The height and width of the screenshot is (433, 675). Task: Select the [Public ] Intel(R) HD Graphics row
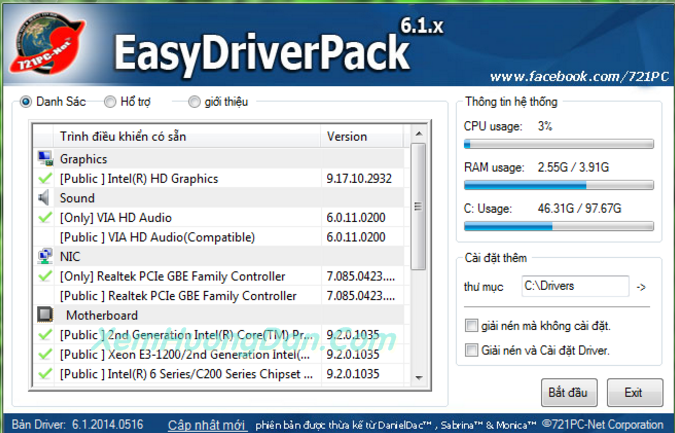219,178
